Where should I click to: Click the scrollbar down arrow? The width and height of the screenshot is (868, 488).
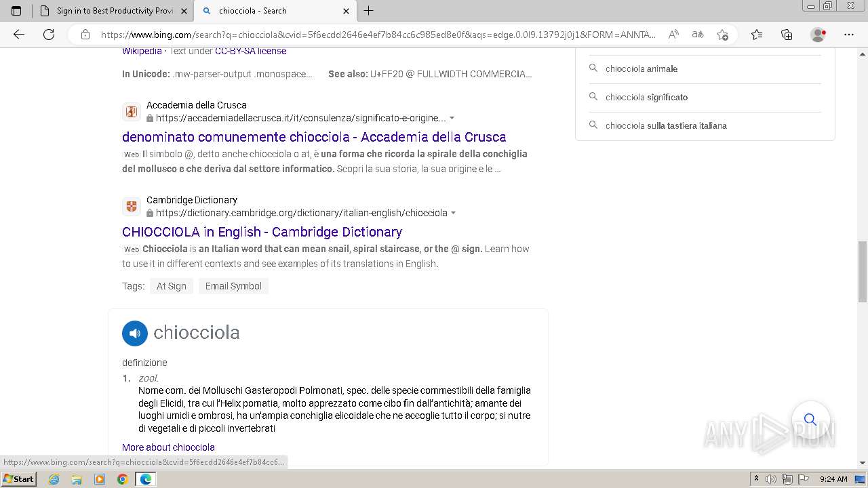[863, 463]
